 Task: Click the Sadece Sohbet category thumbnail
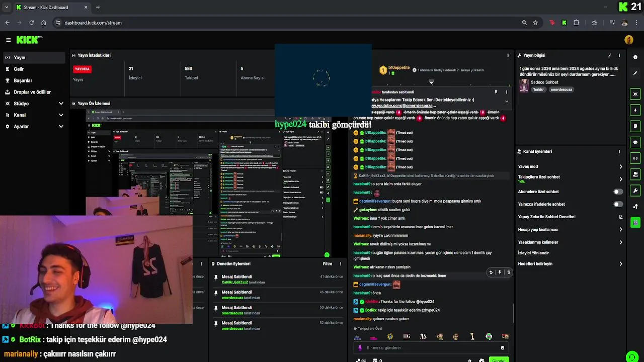pyautogui.click(x=524, y=85)
